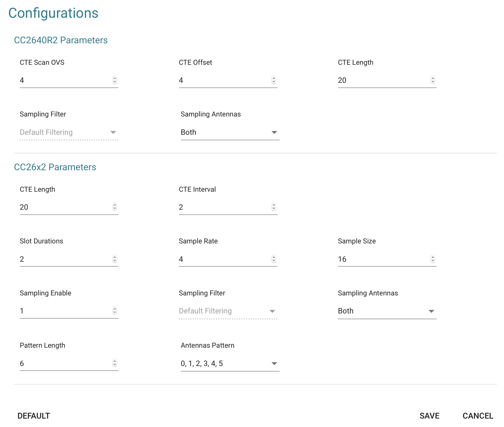Image resolution: width=504 pixels, height=427 pixels.
Task: Reset settings with the DEFAULT button
Action: click(34, 416)
